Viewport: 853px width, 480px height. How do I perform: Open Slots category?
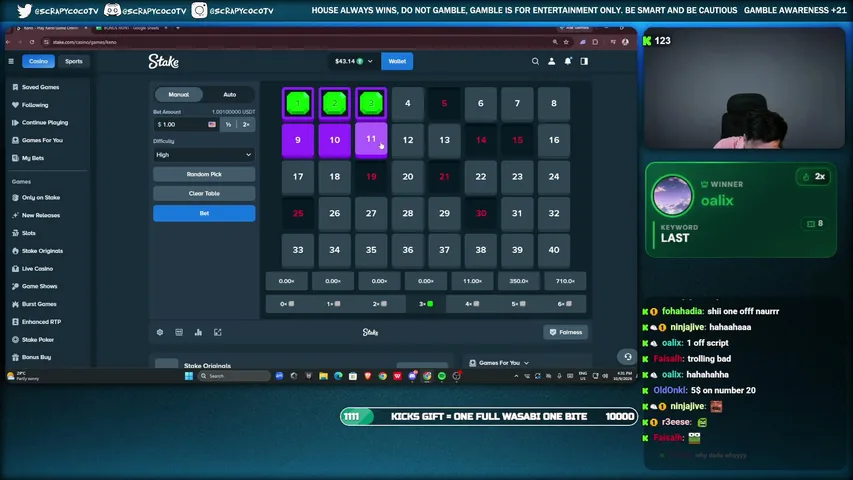[28, 233]
